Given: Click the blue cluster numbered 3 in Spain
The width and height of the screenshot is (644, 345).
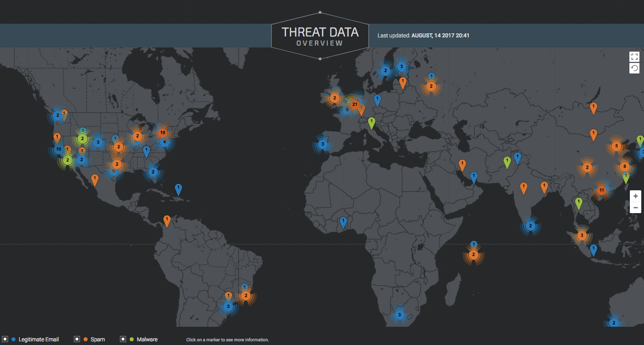Looking at the screenshot, I should [x=323, y=145].
